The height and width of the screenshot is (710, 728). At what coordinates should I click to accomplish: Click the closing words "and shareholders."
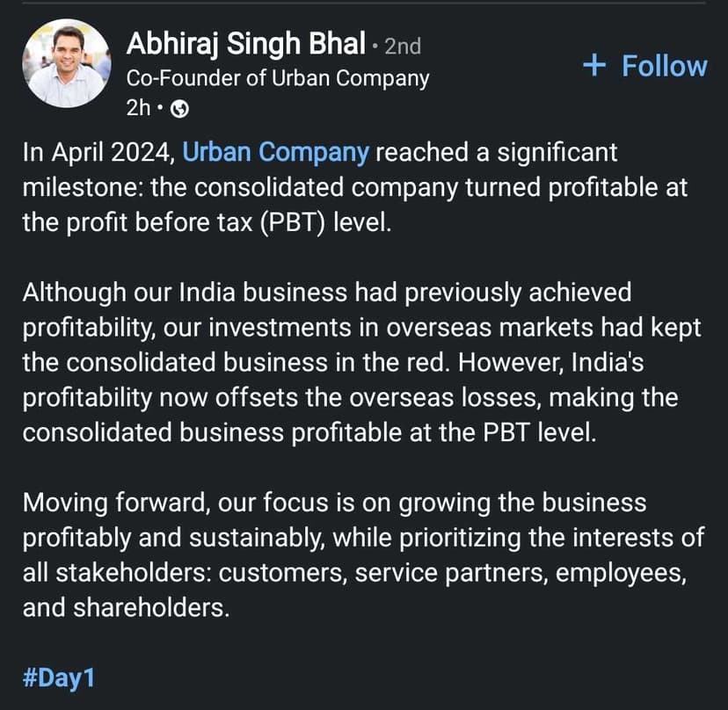(x=126, y=608)
